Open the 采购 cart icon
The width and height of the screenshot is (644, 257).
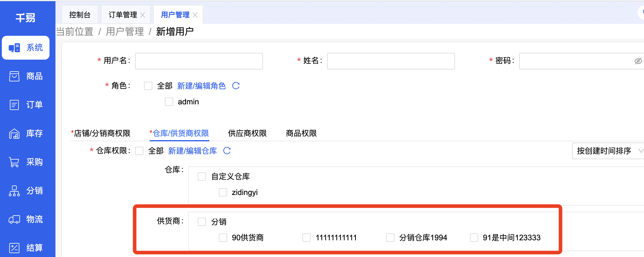pos(14,162)
